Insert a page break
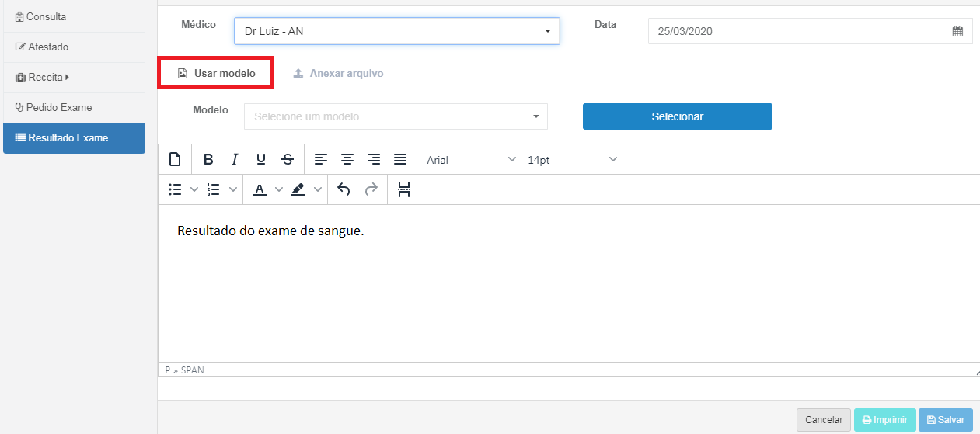Viewport: 980px width, 434px height. point(404,189)
